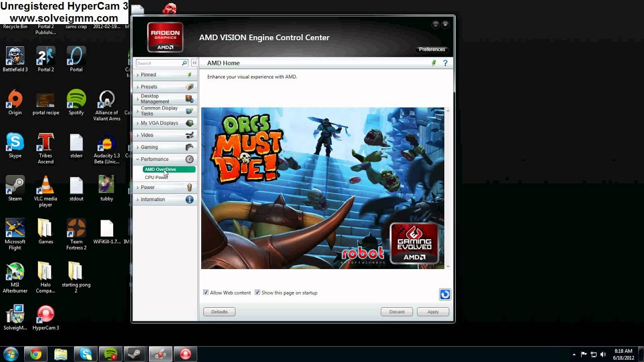The height and width of the screenshot is (362, 644).
Task: Expand the Power section
Action: pos(165,188)
